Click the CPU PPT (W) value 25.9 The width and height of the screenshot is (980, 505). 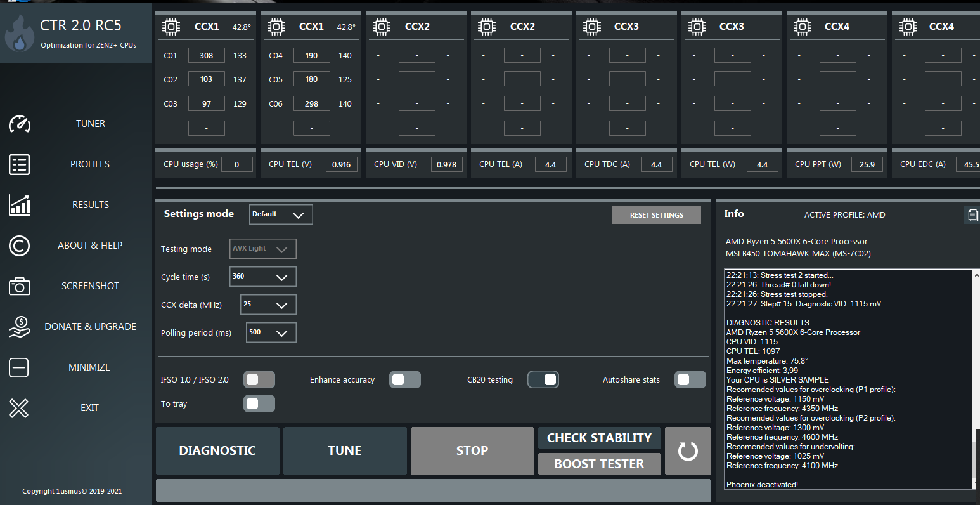pyautogui.click(x=867, y=164)
